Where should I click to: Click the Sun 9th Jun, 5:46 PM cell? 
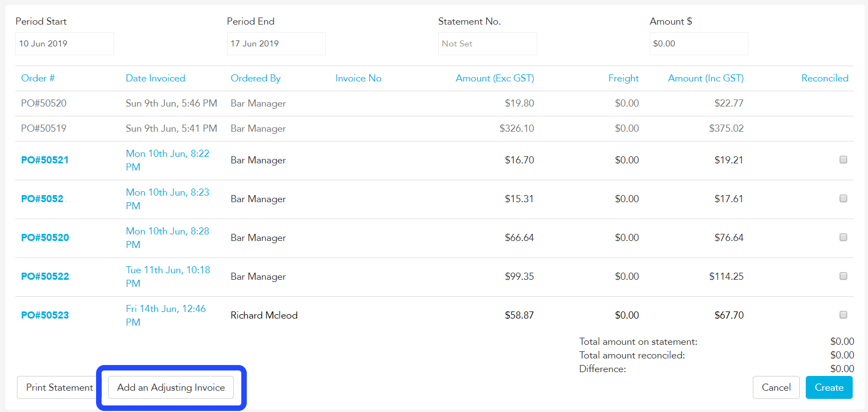pos(171,103)
